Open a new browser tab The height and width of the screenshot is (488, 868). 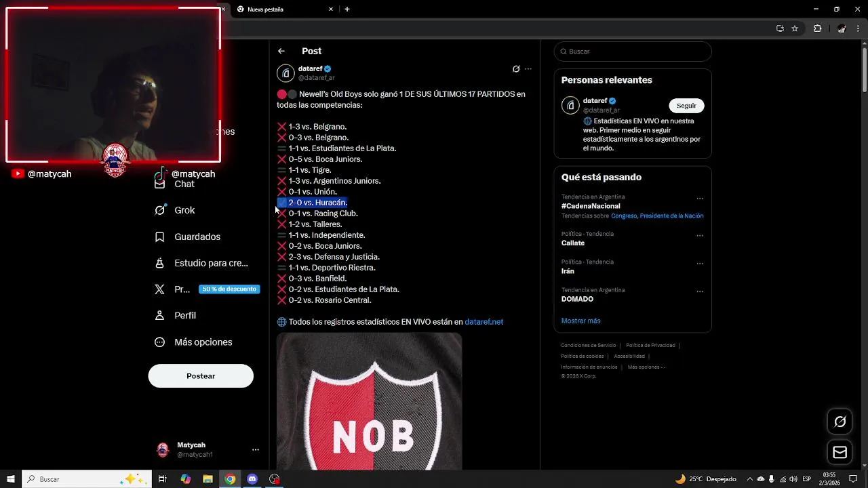pyautogui.click(x=347, y=9)
